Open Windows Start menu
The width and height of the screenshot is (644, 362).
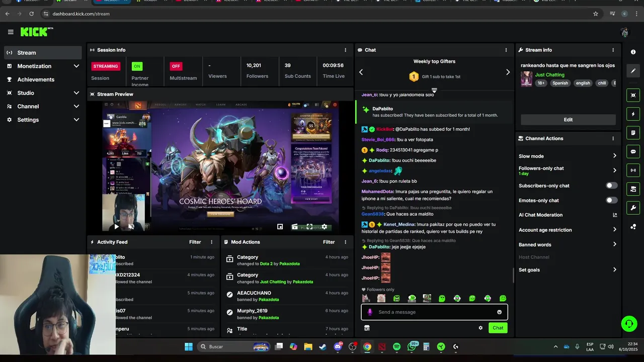189,346
